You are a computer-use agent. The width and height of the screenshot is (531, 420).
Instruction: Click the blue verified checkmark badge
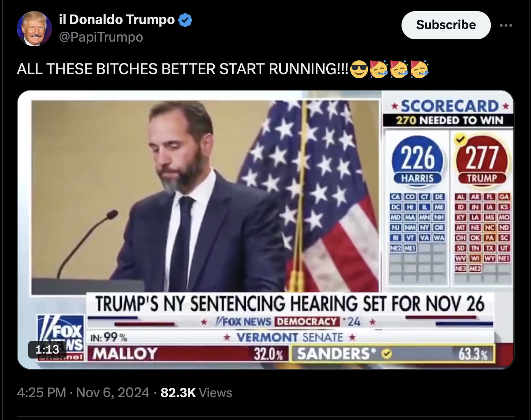[185, 20]
